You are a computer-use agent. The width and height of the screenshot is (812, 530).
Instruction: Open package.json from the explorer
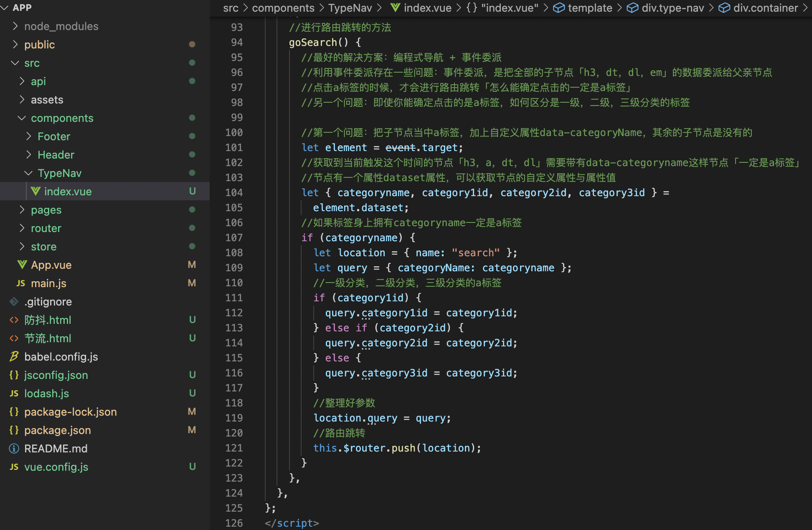tap(57, 430)
